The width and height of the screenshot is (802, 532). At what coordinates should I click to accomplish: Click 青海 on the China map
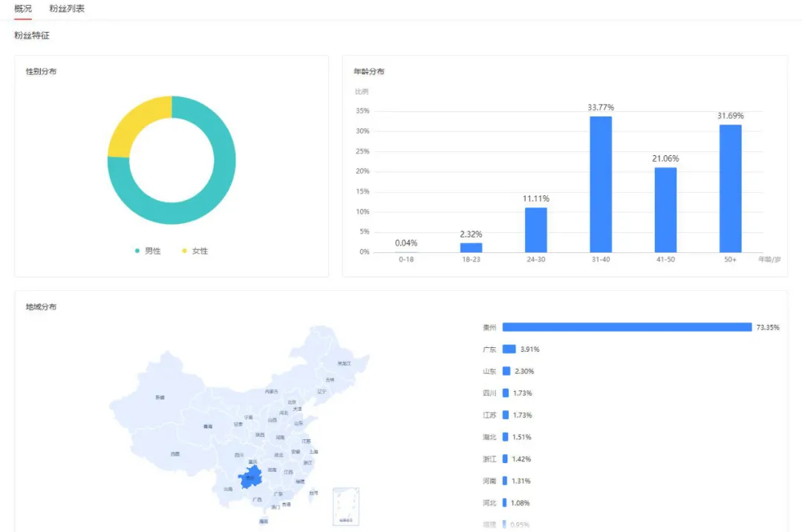tap(208, 426)
